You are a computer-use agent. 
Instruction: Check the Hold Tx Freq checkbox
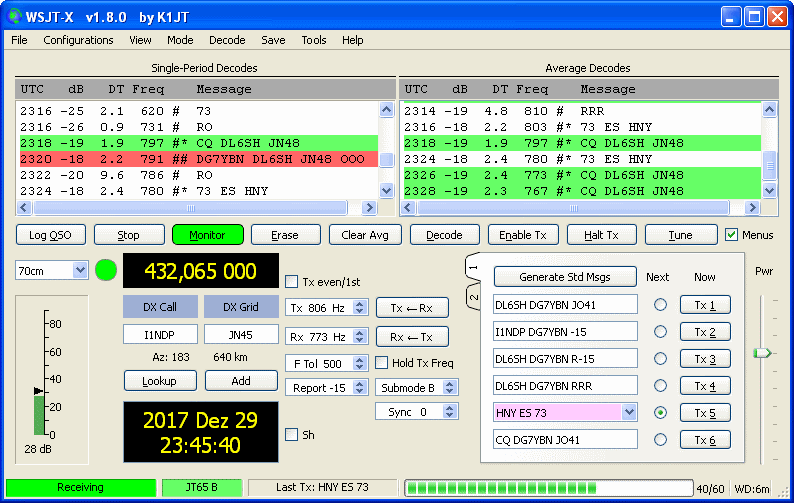tap(381, 363)
